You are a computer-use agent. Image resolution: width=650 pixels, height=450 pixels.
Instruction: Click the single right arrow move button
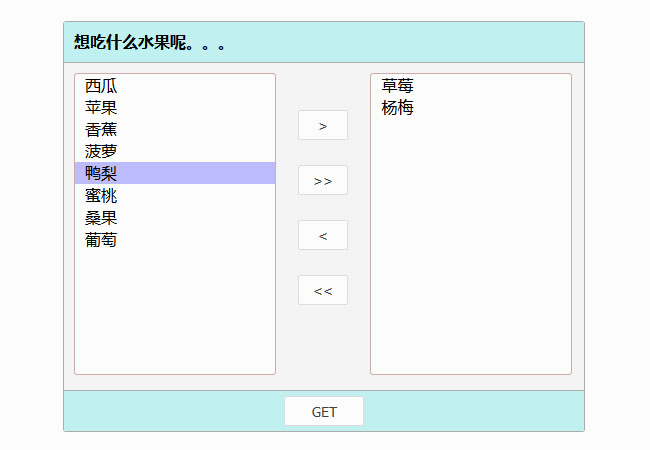322,126
